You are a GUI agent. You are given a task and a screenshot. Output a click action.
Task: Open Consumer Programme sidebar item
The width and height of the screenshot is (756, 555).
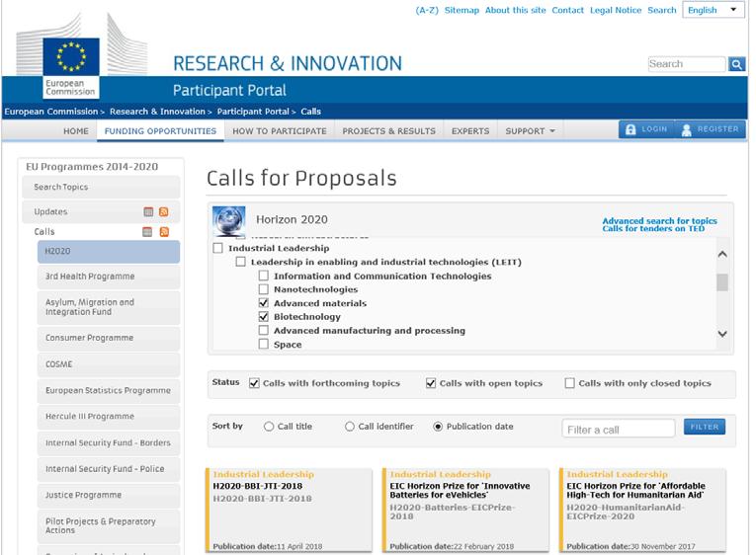click(109, 338)
